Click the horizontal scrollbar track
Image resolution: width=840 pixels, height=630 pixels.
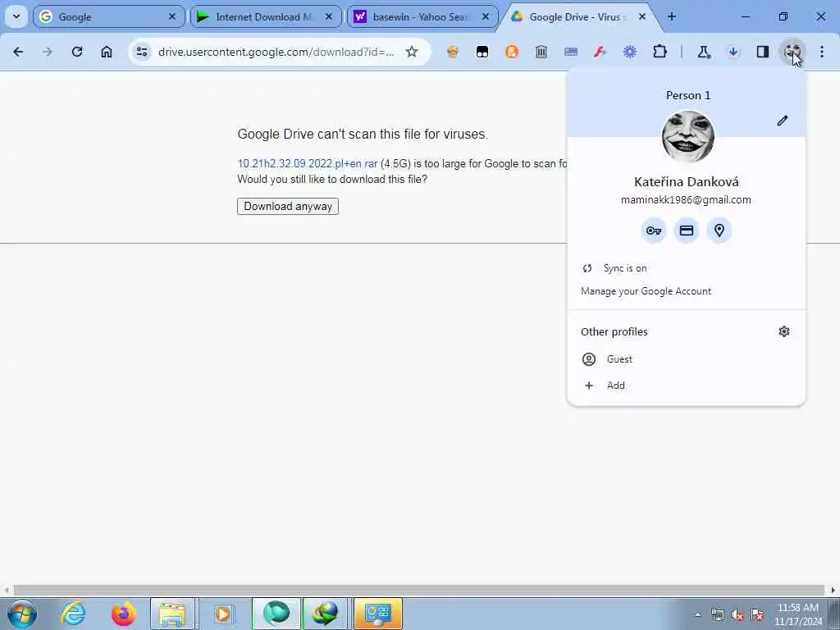[418, 591]
